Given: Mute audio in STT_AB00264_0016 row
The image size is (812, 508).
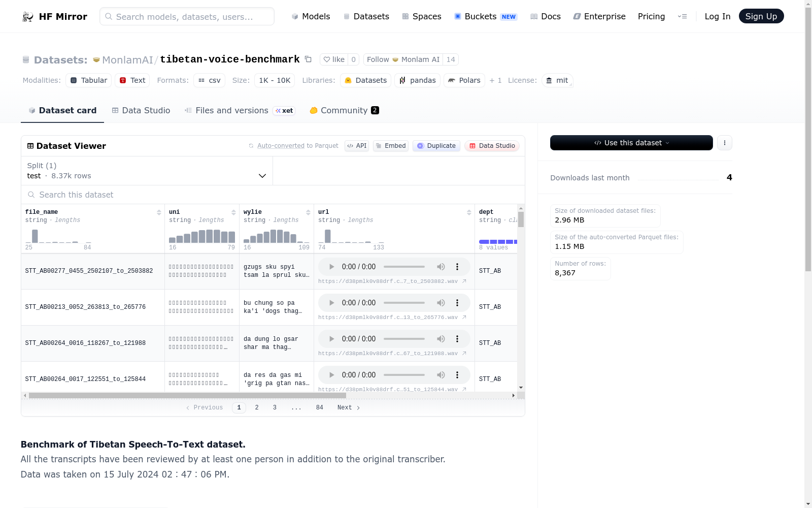Looking at the screenshot, I should [441, 339].
